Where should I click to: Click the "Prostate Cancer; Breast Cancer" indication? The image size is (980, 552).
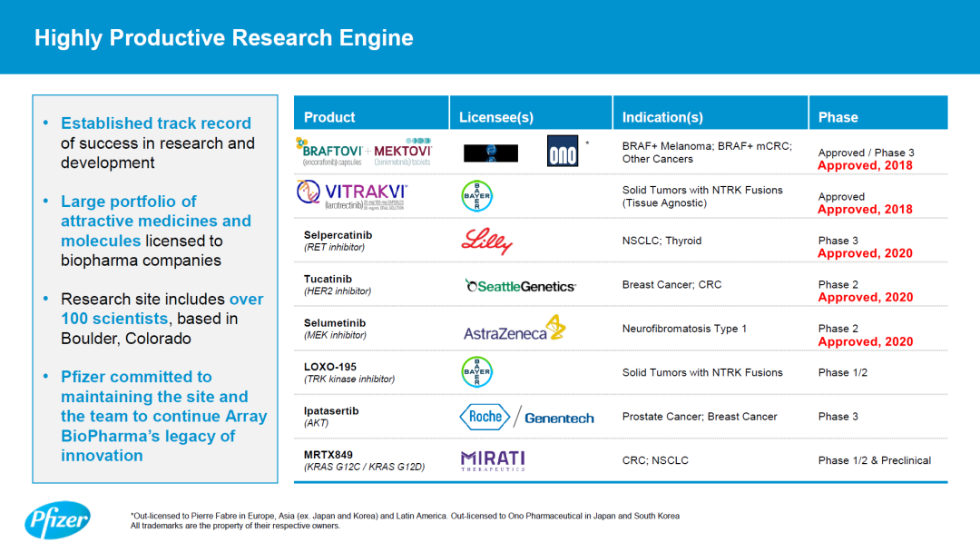(700, 417)
